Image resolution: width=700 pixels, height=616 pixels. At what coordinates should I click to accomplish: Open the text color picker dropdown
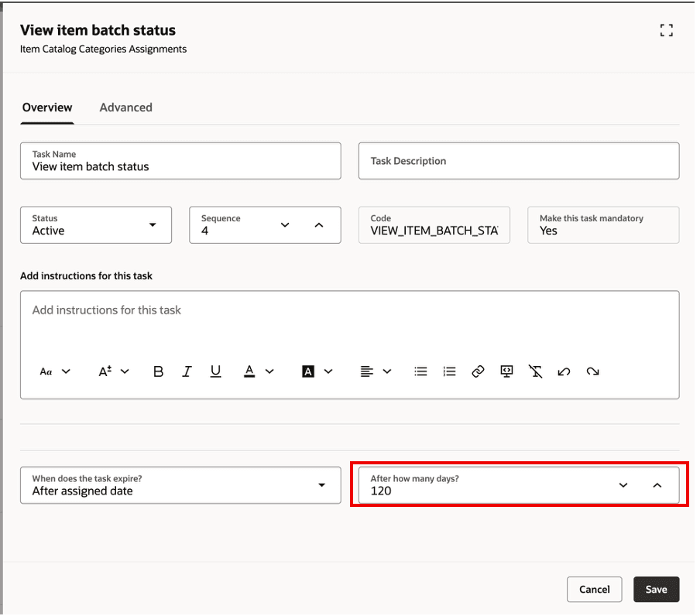click(x=269, y=371)
